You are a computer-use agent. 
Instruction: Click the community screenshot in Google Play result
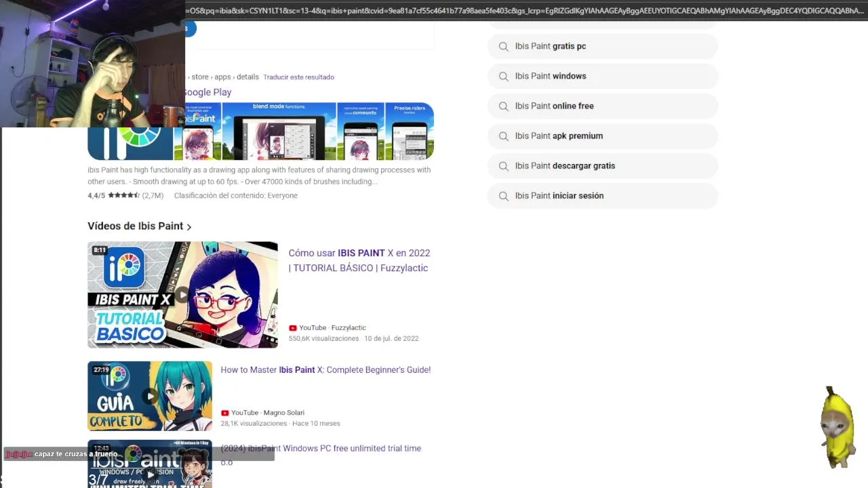pos(361,131)
